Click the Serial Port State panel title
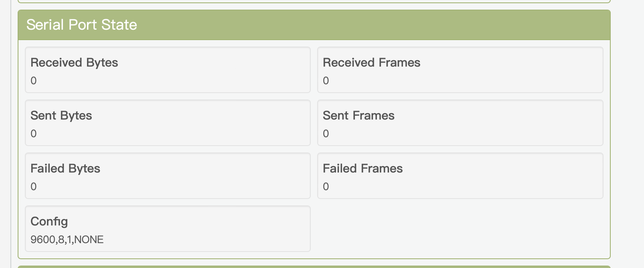 point(82,25)
